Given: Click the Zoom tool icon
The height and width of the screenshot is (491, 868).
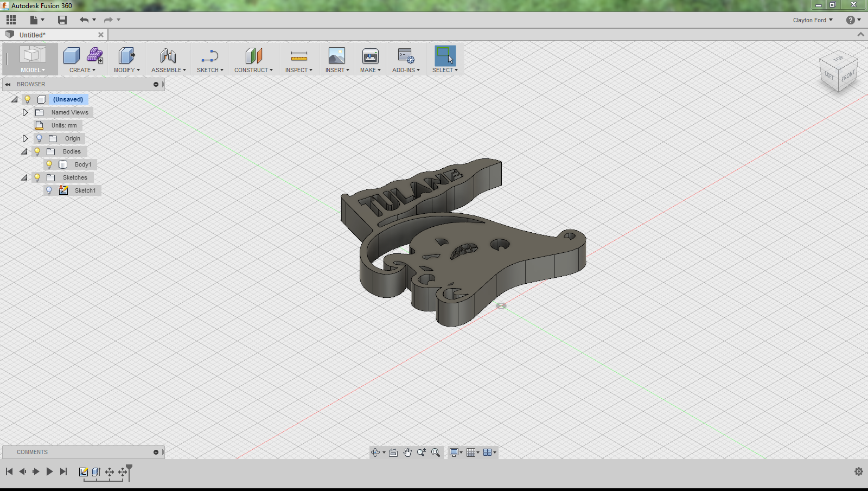Looking at the screenshot, I should click(x=422, y=452).
